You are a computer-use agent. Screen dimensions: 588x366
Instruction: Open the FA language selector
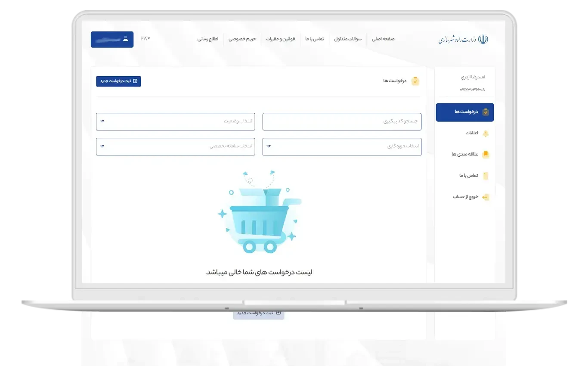click(145, 39)
